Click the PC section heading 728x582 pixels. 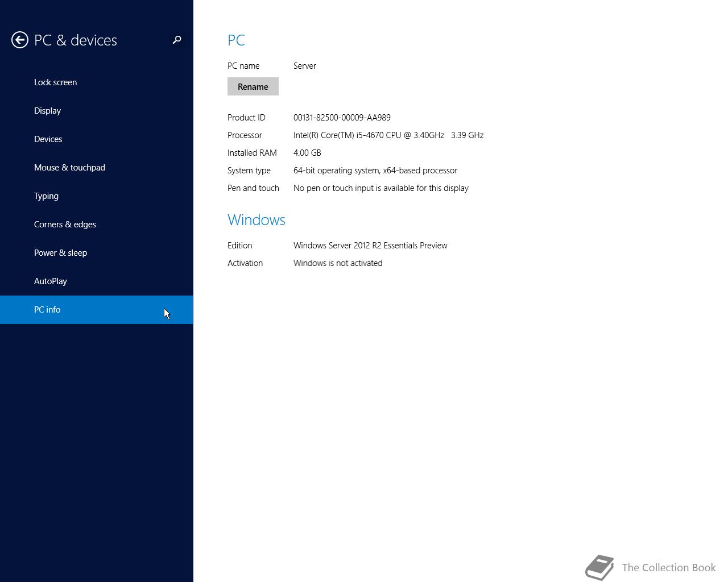coord(236,40)
